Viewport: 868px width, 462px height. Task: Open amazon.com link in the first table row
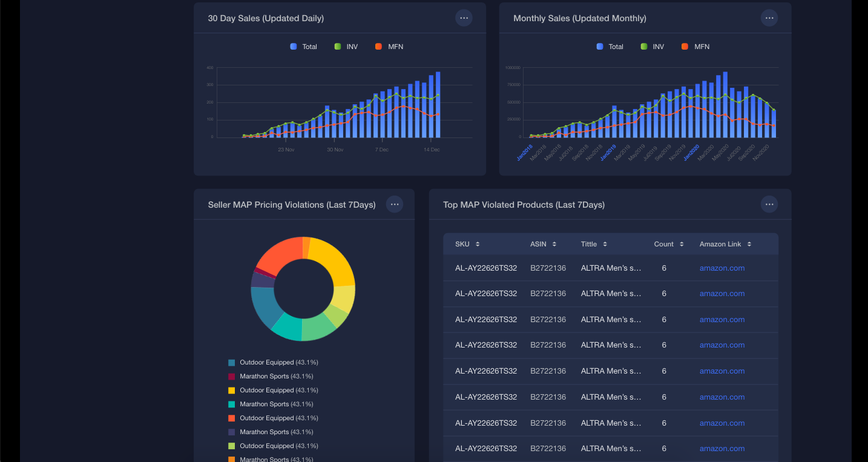click(722, 267)
